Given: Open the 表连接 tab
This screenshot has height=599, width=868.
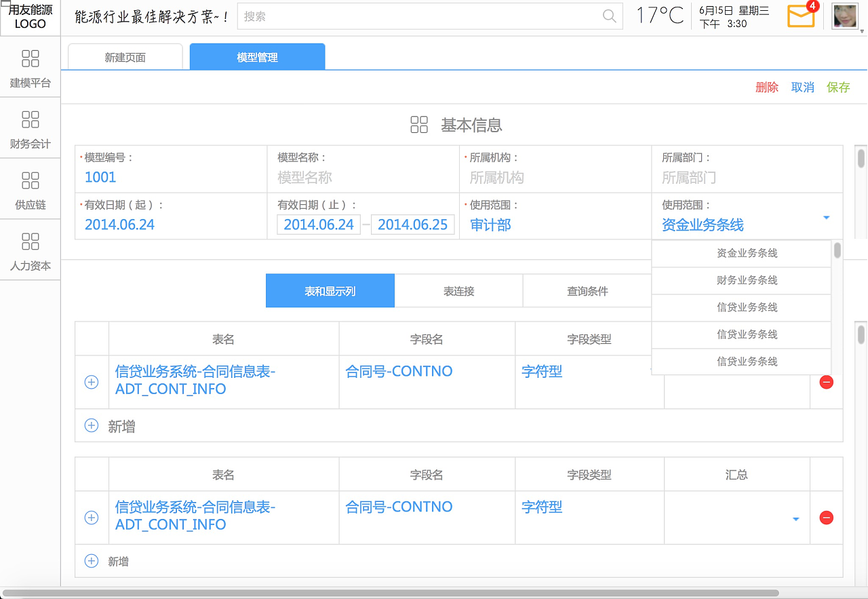Looking at the screenshot, I should (x=458, y=290).
